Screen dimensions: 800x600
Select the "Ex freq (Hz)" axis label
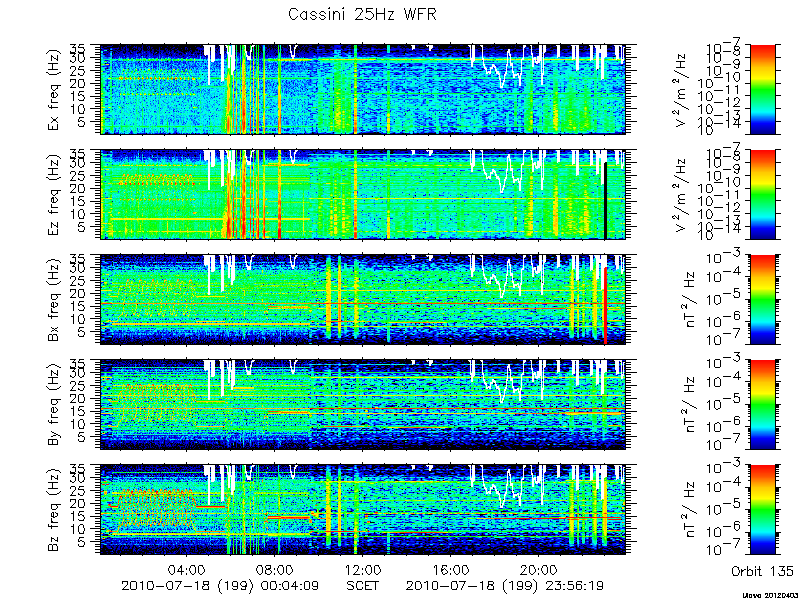(x=54, y=90)
